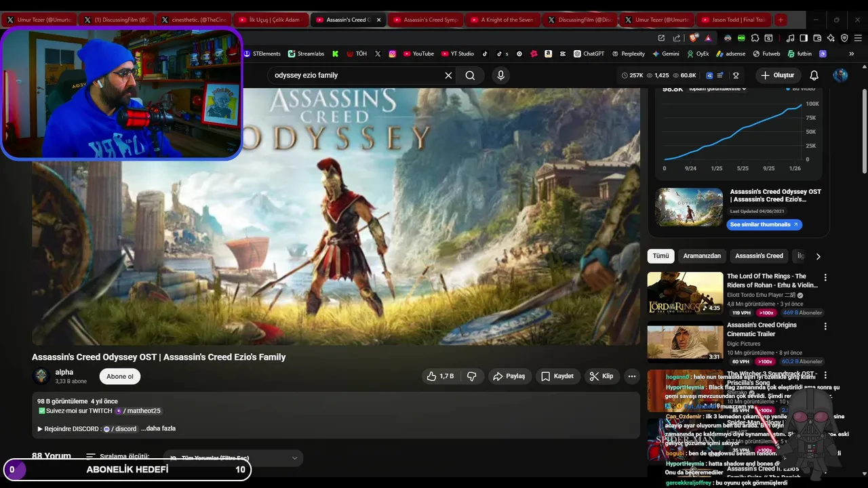This screenshot has width=868, height=488.
Task: Show more bookmarks chevron
Action: coord(852,54)
